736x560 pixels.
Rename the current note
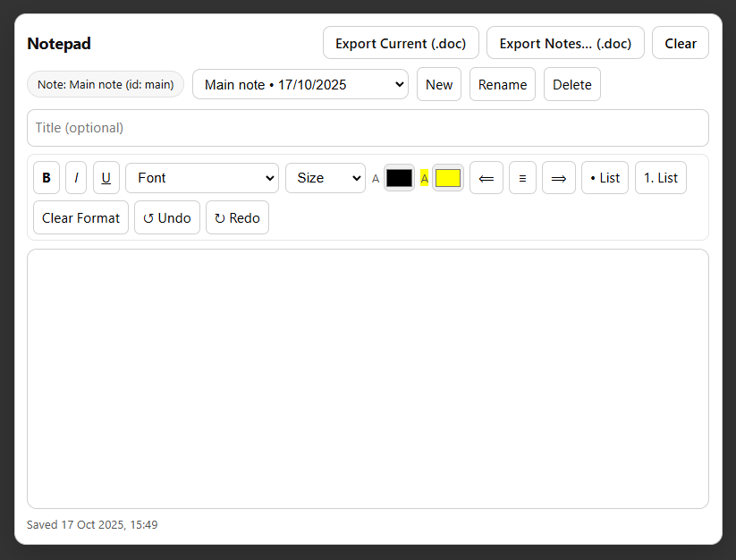(503, 84)
